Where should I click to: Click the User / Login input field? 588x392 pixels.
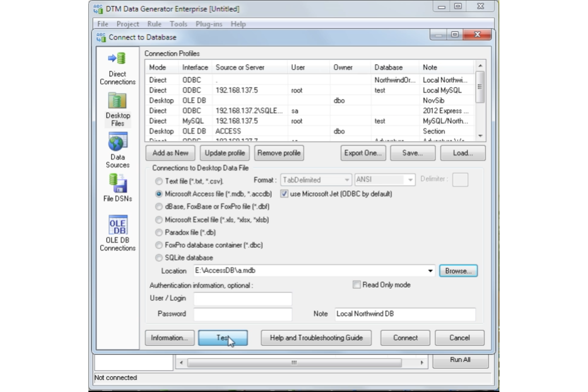pos(243,299)
